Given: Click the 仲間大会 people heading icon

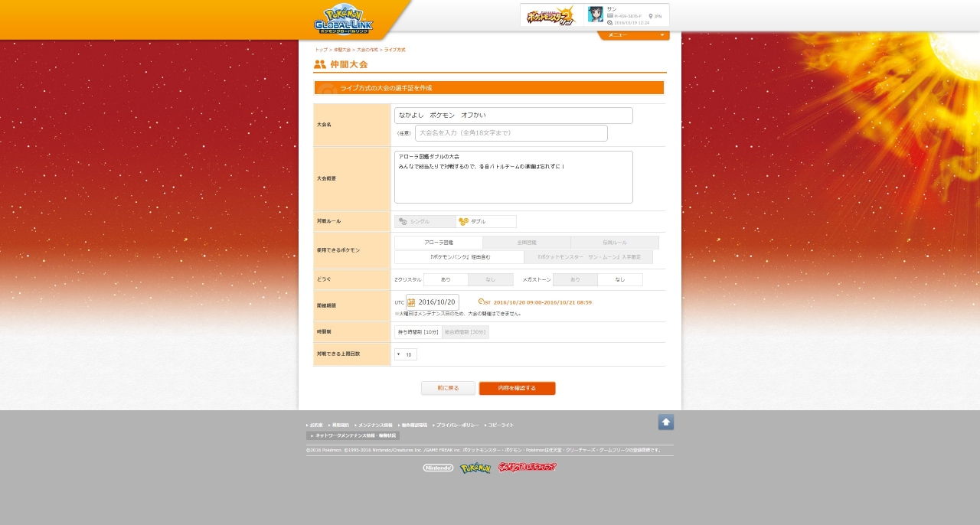Looking at the screenshot, I should tap(320, 64).
